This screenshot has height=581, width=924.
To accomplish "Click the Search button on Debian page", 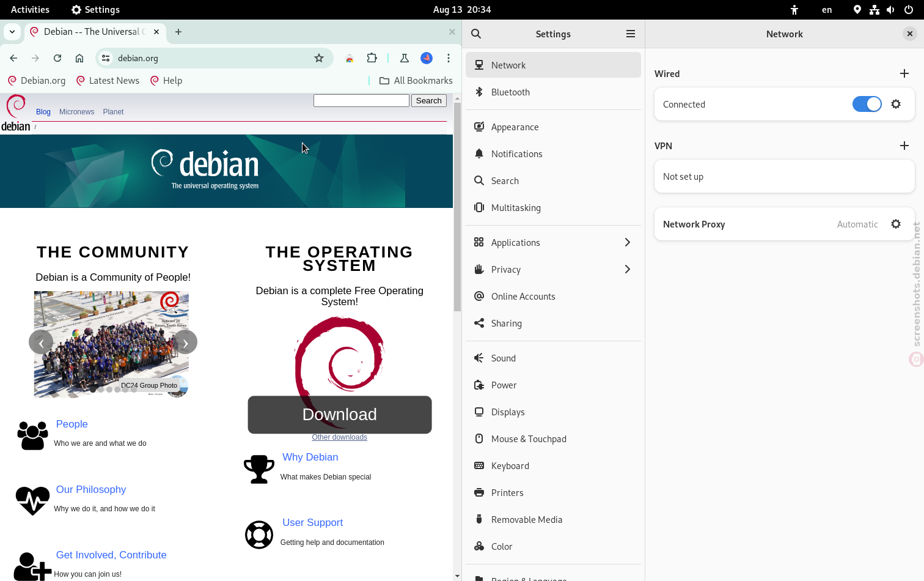I will coord(429,100).
